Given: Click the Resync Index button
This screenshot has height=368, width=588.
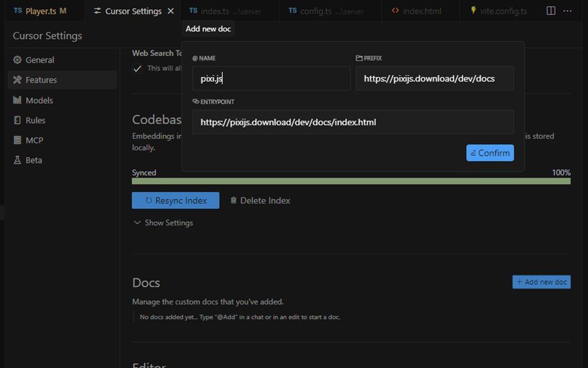Looking at the screenshot, I should pos(175,201).
